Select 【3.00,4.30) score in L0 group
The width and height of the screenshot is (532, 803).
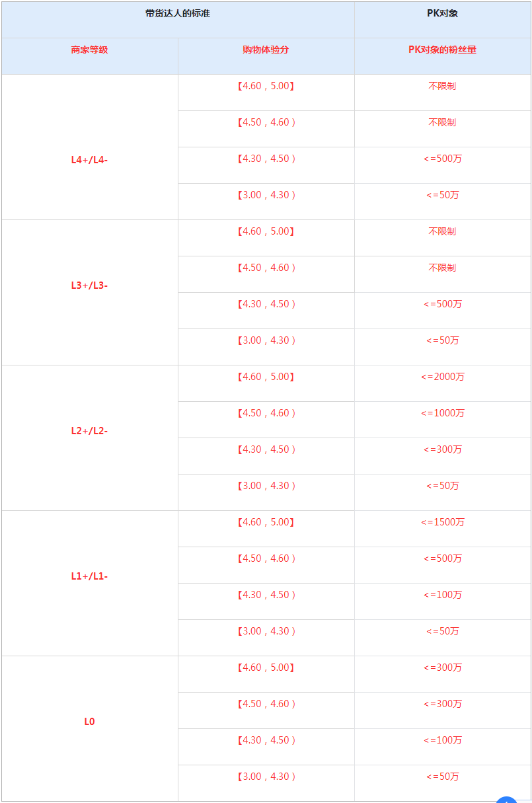pyautogui.click(x=266, y=777)
